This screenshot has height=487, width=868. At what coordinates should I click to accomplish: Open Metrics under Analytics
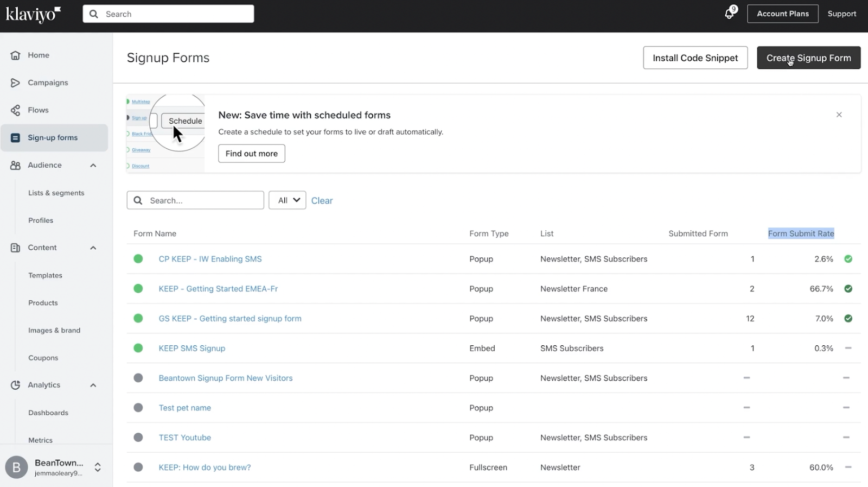(40, 440)
